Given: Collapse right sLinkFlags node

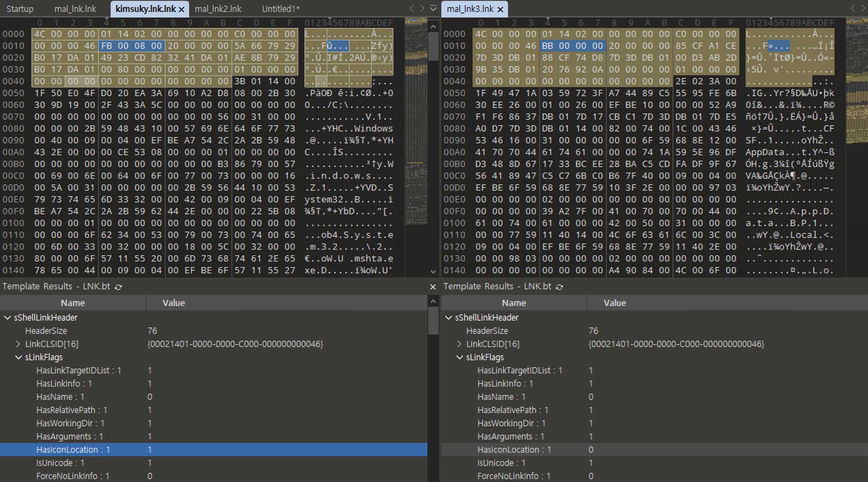Looking at the screenshot, I should click(x=459, y=357).
